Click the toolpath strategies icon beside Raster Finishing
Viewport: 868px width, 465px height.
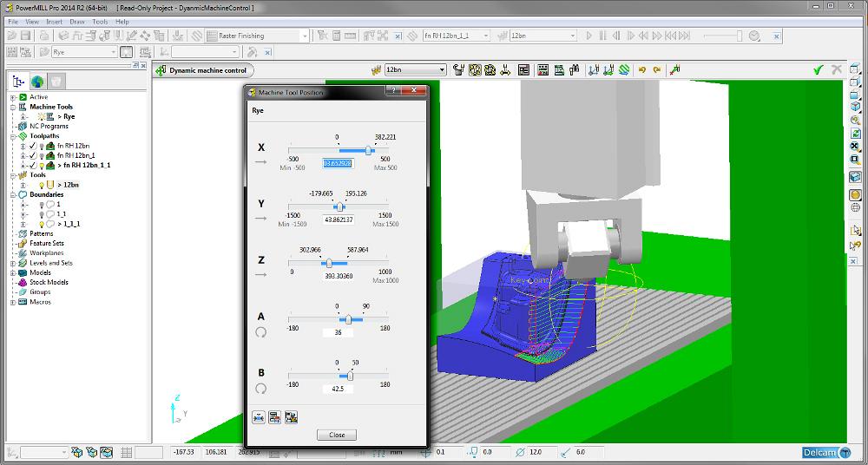pyautogui.click(x=196, y=36)
